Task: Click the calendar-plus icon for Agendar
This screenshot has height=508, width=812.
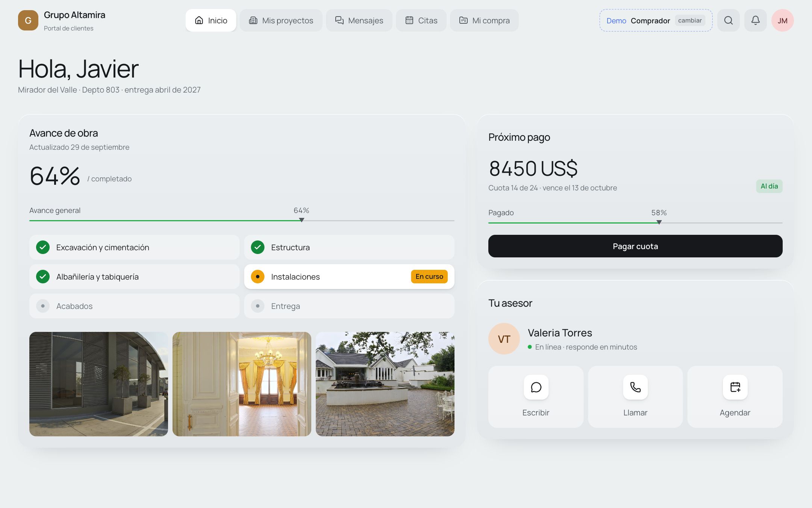Action: pos(735,387)
